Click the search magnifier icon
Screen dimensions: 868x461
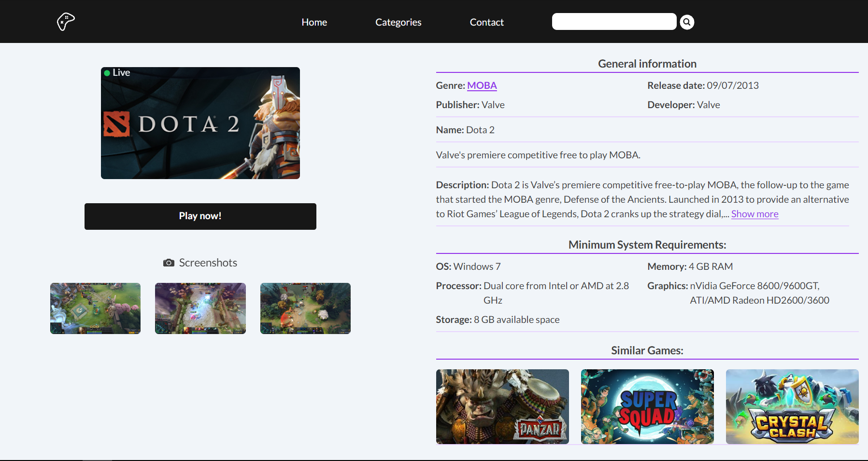pos(687,22)
